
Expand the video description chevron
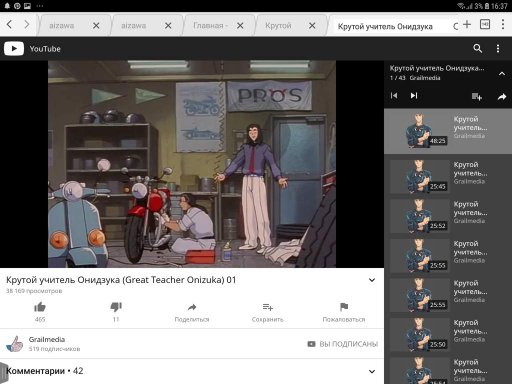[x=372, y=280]
